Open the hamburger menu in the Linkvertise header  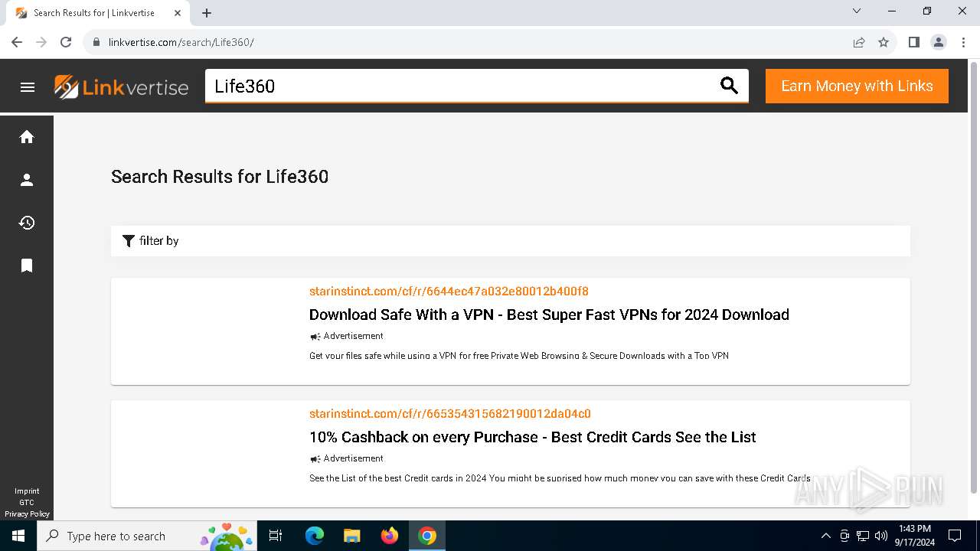pyautogui.click(x=28, y=87)
